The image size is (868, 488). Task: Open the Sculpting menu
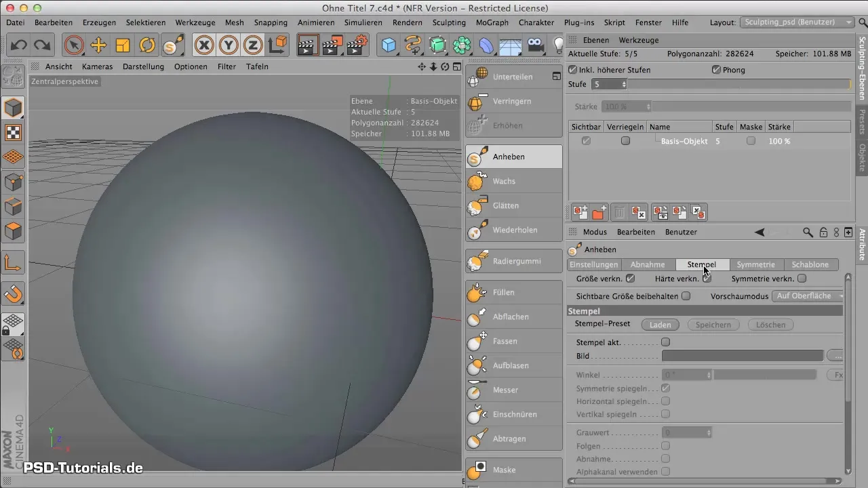click(449, 22)
